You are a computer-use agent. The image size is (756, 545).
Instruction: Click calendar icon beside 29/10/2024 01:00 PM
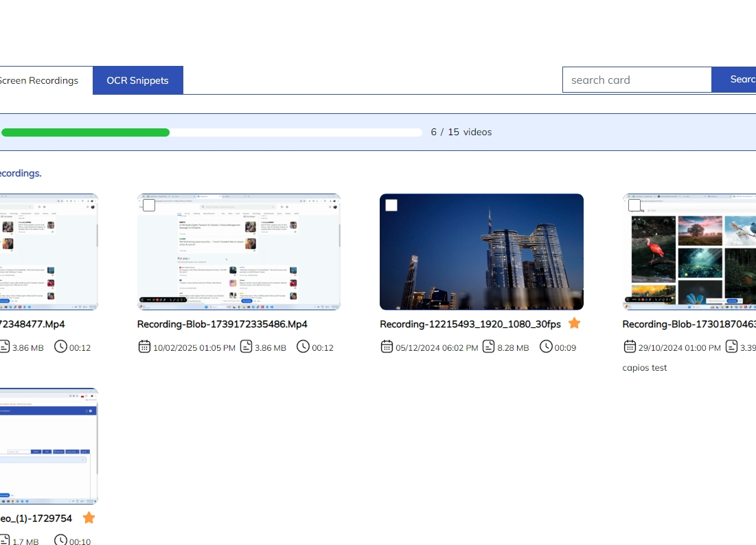(x=630, y=347)
